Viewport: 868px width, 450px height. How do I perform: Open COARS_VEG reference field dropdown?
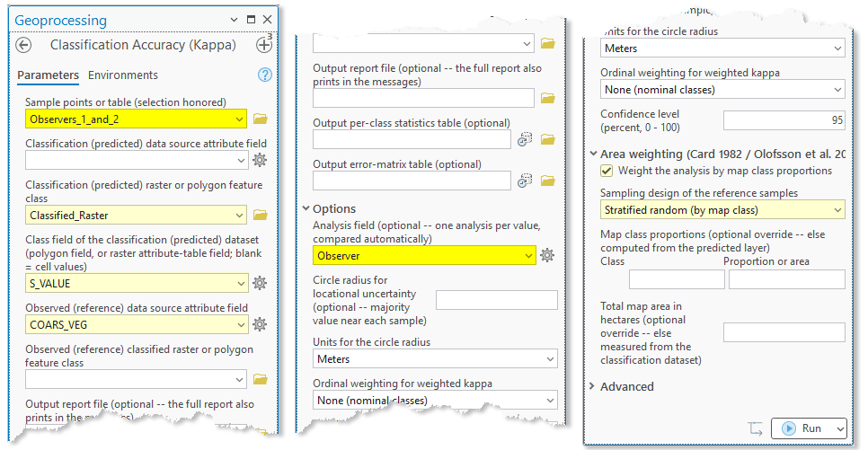click(x=240, y=324)
